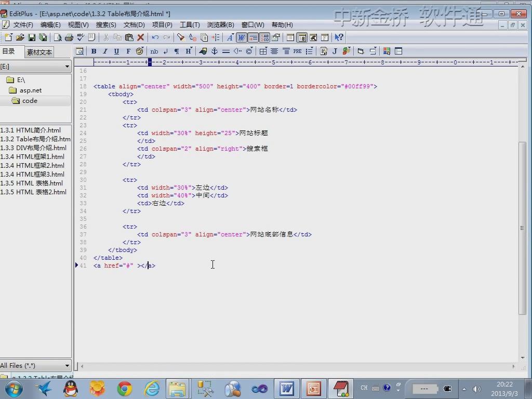Insert a table with the table icon
Image resolution: width=532 pixels, height=399 pixels.
(263, 51)
